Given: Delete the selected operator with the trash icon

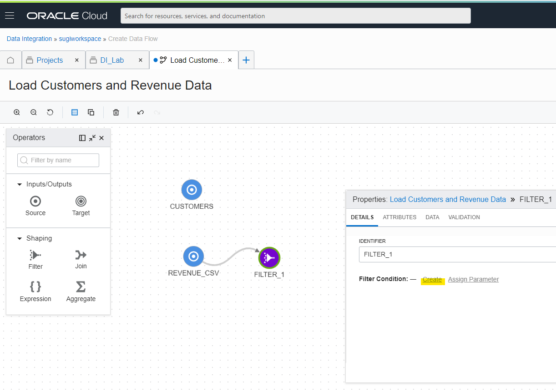Looking at the screenshot, I should point(116,112).
